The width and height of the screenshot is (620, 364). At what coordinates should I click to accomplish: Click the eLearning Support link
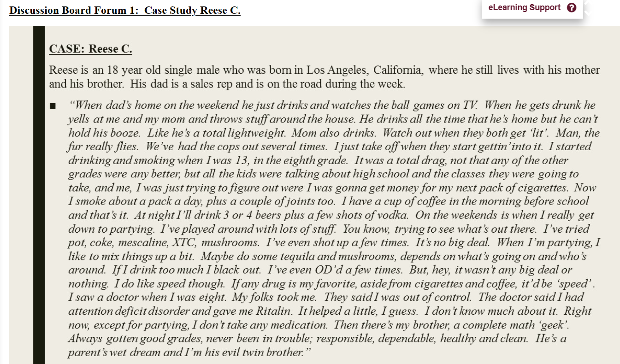[523, 7]
